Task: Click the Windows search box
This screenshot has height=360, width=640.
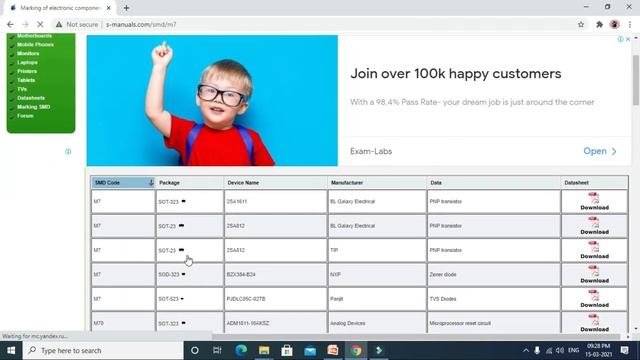Action: (x=103, y=350)
